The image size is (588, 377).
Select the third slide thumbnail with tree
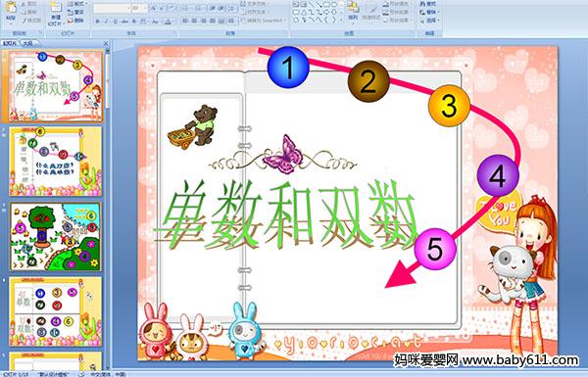tap(56, 237)
